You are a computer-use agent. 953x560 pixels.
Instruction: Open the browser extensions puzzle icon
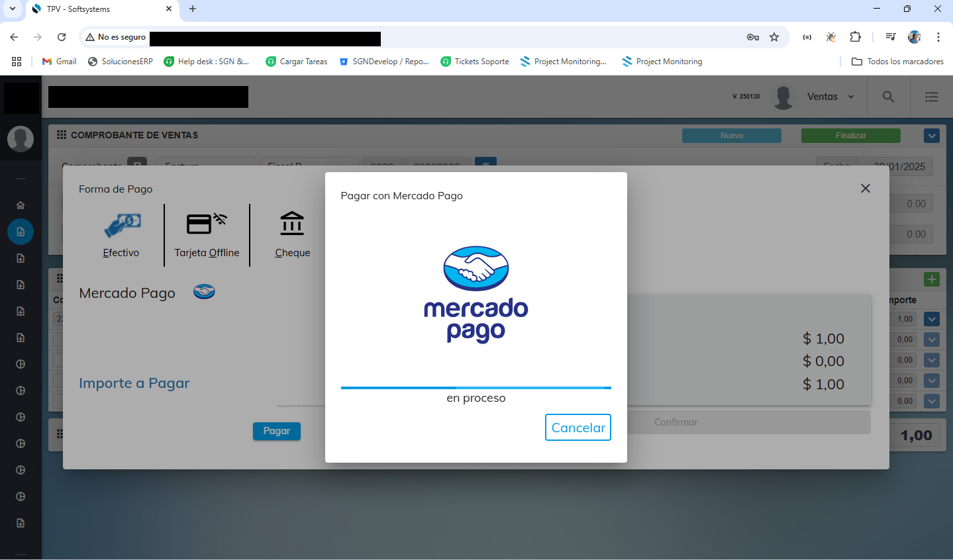[x=855, y=37]
